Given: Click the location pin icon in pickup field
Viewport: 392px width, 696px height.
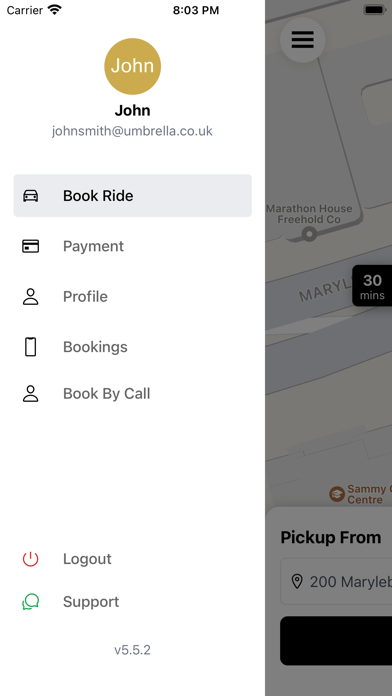Looking at the screenshot, I should [297, 581].
